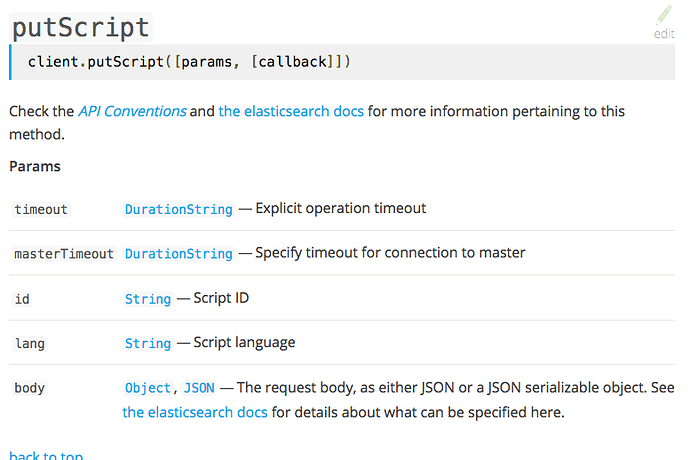Click the putScript heading
Image resolution: width=690 pixels, height=460 pixels.
[x=80, y=27]
